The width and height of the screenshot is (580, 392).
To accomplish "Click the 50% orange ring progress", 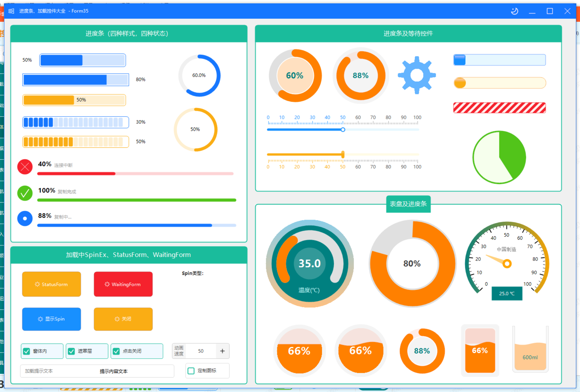I will pos(195,129).
